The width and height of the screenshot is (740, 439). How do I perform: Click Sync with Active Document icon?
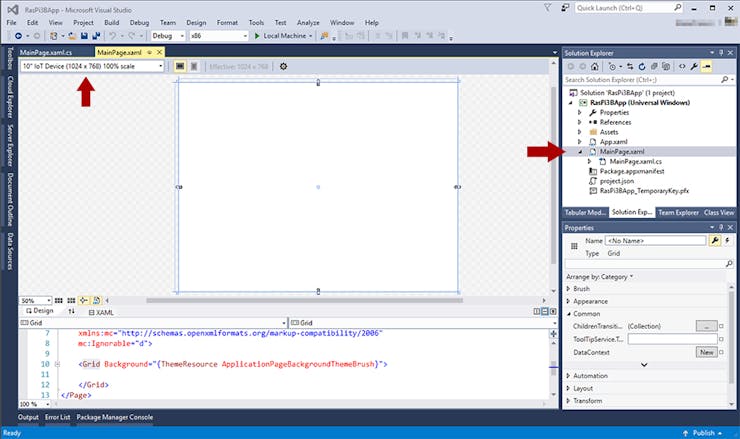(x=630, y=67)
